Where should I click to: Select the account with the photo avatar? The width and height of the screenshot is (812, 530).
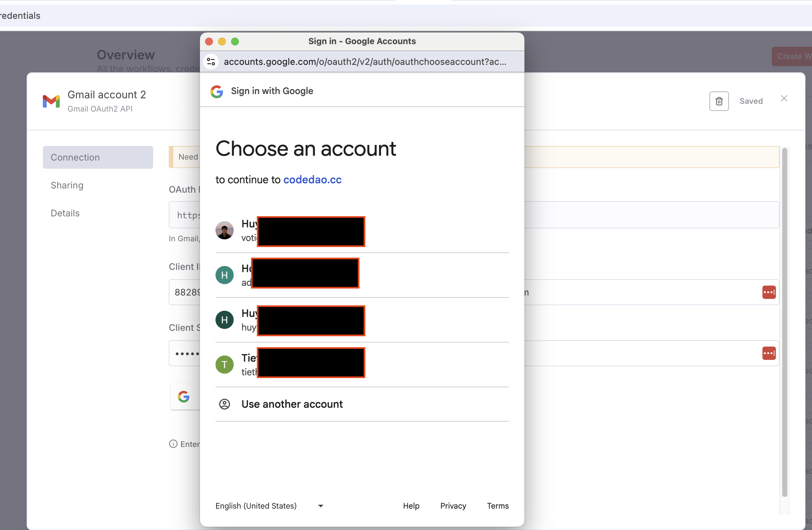362,231
